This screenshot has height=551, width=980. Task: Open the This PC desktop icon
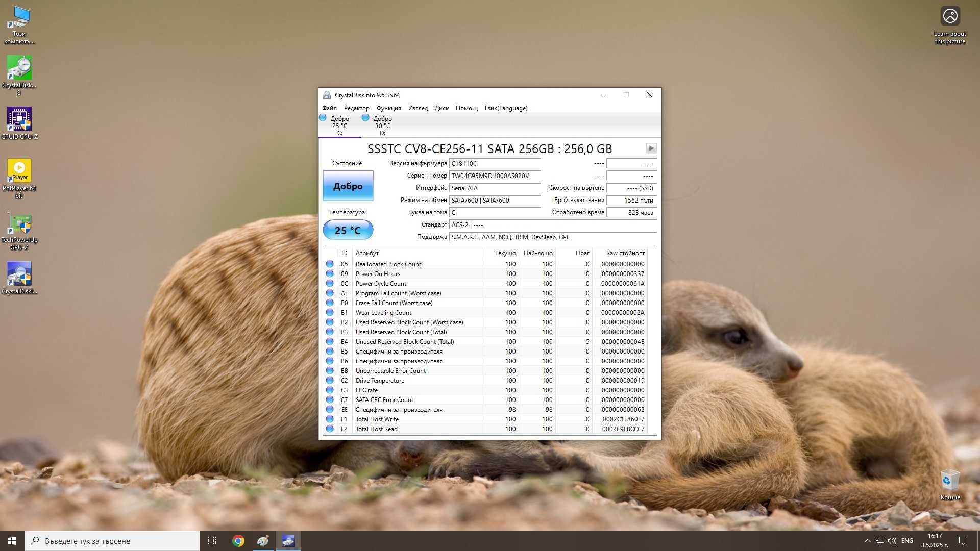pyautogui.click(x=19, y=24)
